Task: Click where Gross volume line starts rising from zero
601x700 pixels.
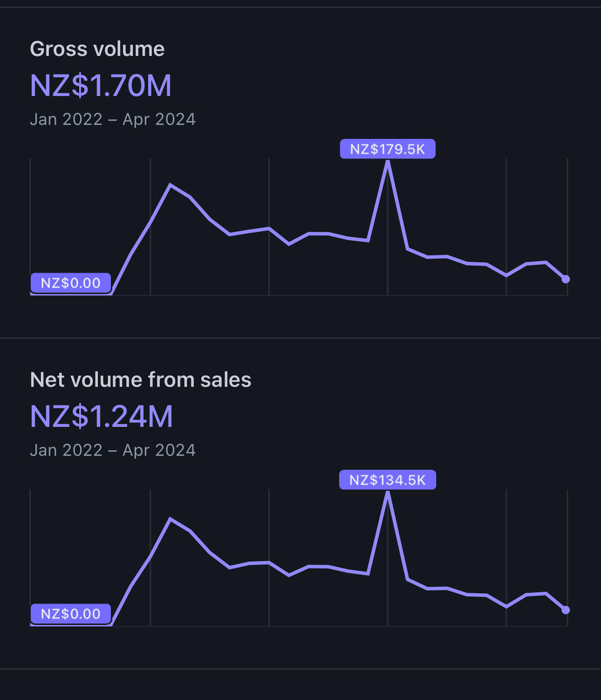Action: click(112, 294)
